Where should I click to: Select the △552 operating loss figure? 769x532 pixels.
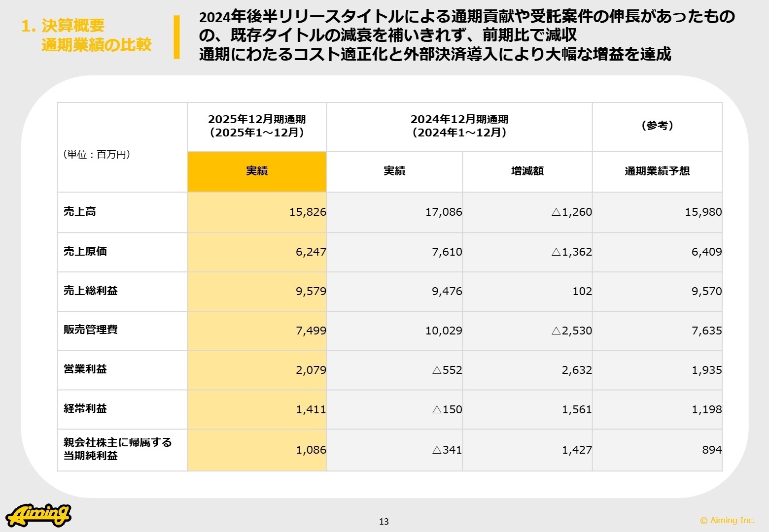pyautogui.click(x=447, y=370)
